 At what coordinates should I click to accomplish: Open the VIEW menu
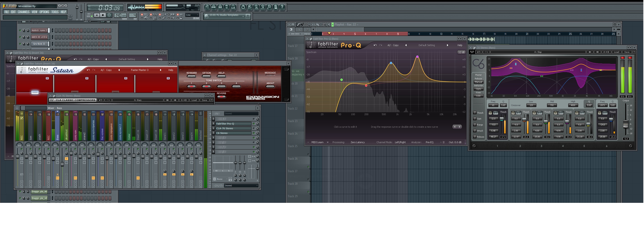click(34, 12)
